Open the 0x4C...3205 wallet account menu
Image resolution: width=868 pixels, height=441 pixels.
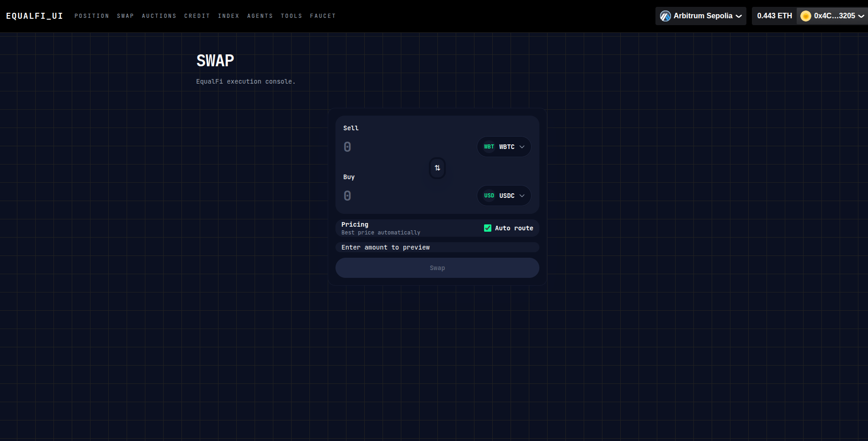833,16
